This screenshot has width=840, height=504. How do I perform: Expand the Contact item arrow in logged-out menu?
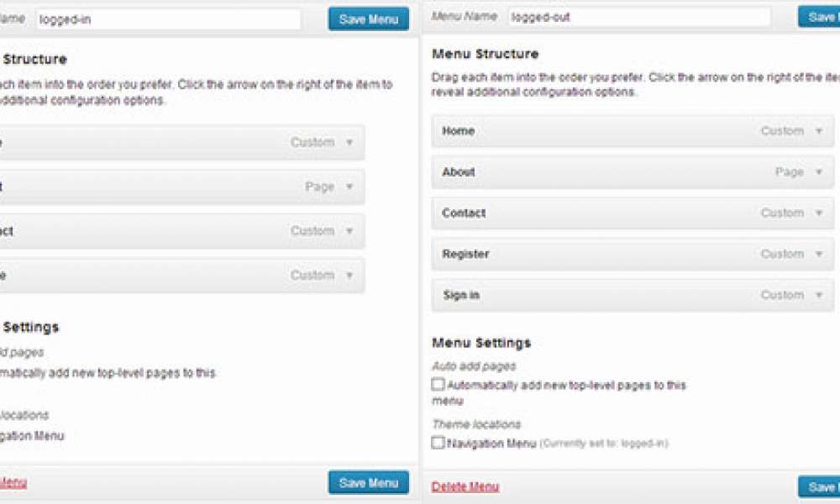820,213
